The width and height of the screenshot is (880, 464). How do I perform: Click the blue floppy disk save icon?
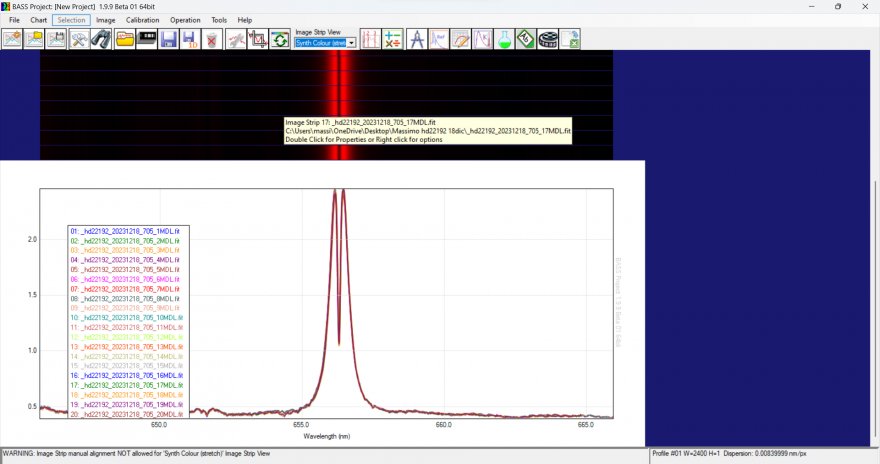click(x=168, y=39)
